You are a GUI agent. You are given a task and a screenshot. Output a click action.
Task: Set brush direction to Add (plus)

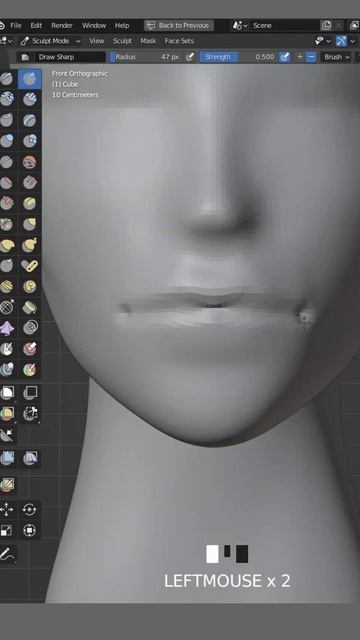300,57
